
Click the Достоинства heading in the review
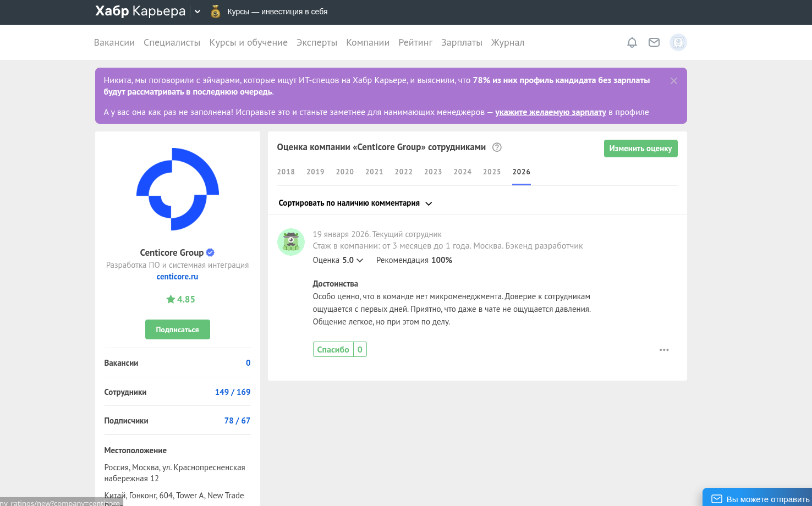tap(336, 284)
